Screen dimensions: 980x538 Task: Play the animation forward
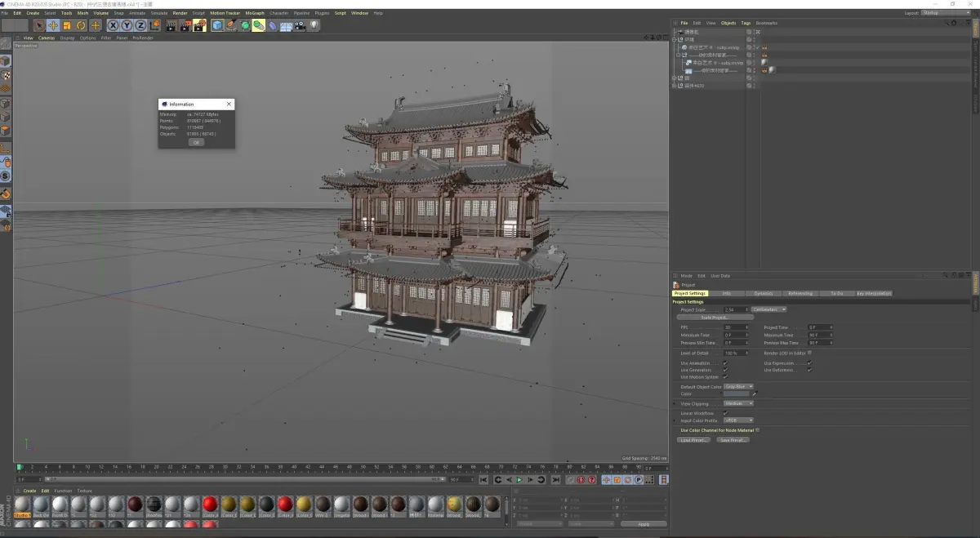point(519,480)
